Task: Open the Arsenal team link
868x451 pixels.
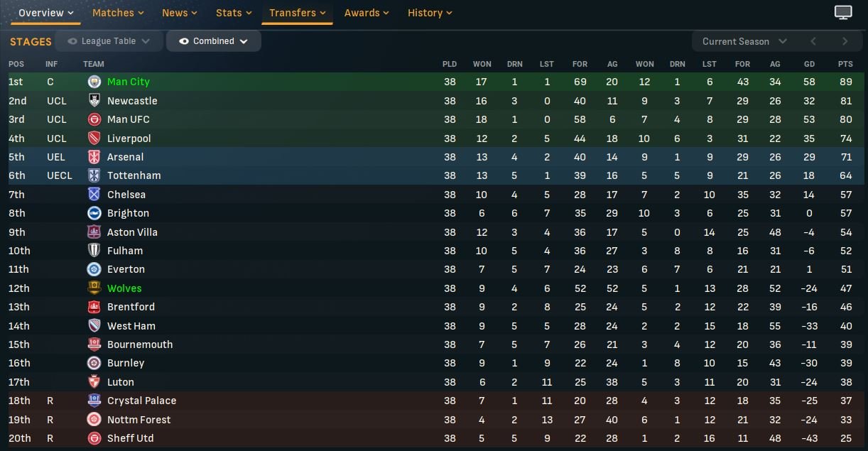Action: pos(125,157)
